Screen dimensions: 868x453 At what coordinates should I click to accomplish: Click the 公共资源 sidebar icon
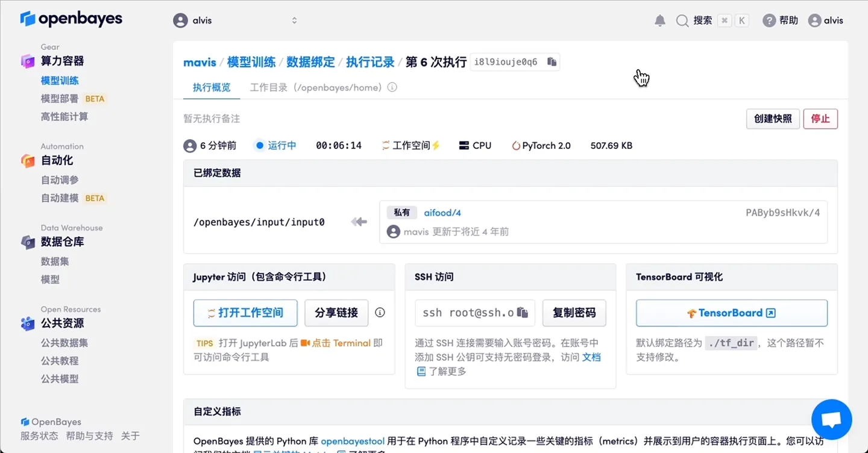pos(28,323)
